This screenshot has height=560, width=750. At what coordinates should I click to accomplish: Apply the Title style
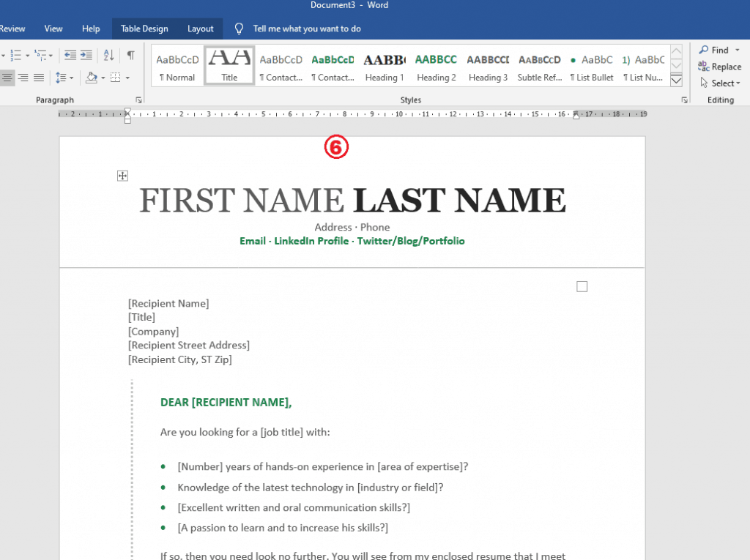pyautogui.click(x=229, y=66)
